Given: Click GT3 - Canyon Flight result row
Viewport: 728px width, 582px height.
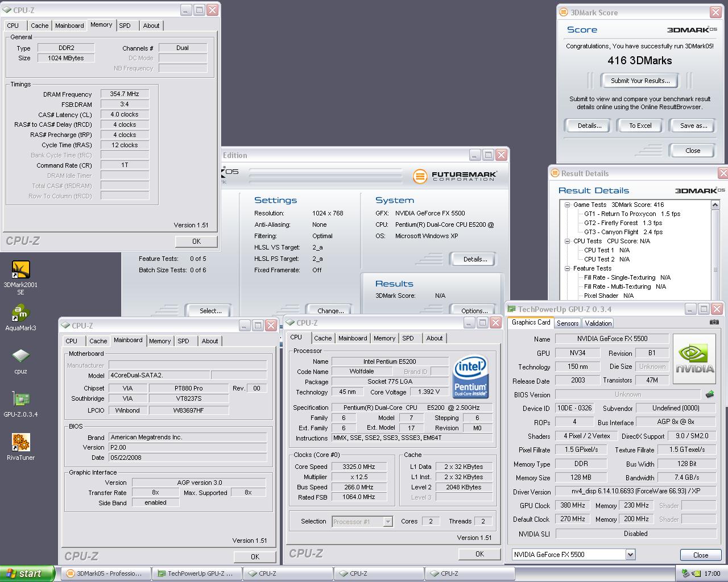Looking at the screenshot, I should coord(623,232).
